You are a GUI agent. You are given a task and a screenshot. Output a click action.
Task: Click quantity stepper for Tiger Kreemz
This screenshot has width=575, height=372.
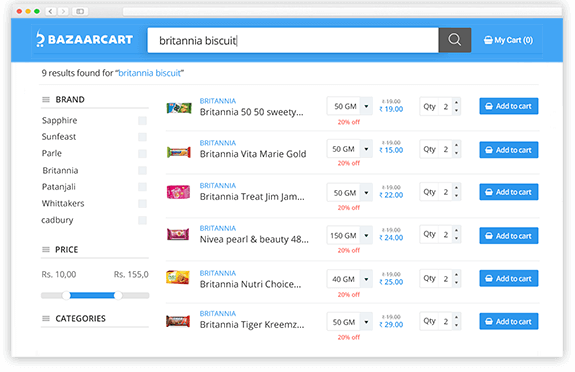pos(457,321)
